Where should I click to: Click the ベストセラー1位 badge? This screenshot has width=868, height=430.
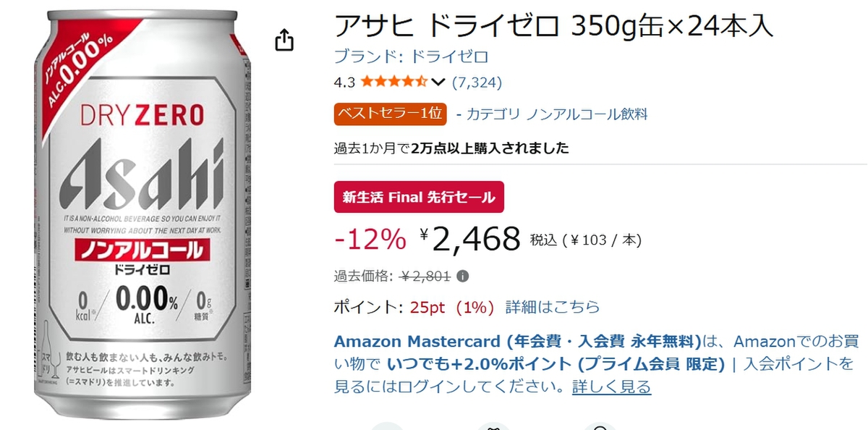(x=390, y=114)
